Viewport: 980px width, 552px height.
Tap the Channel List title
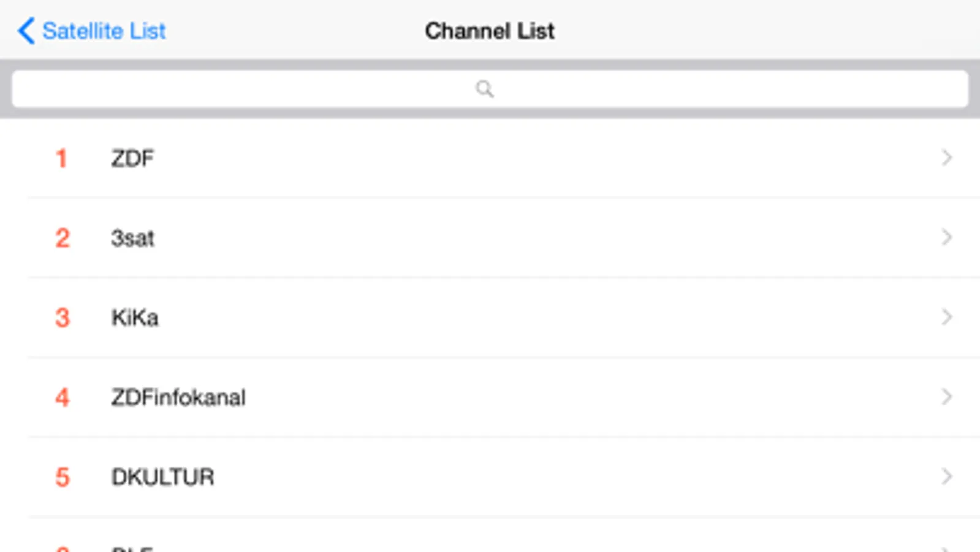click(489, 31)
